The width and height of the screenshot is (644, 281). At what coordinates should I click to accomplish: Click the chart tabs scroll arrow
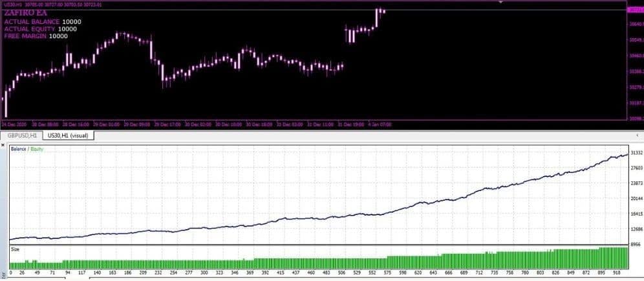637,135
